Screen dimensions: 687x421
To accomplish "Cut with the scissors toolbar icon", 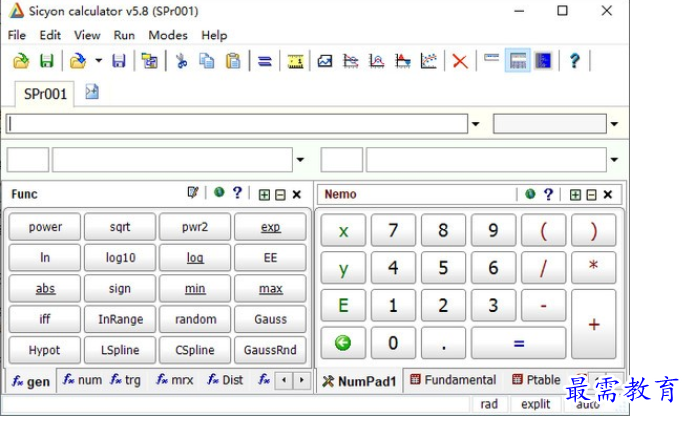I will [x=181, y=61].
